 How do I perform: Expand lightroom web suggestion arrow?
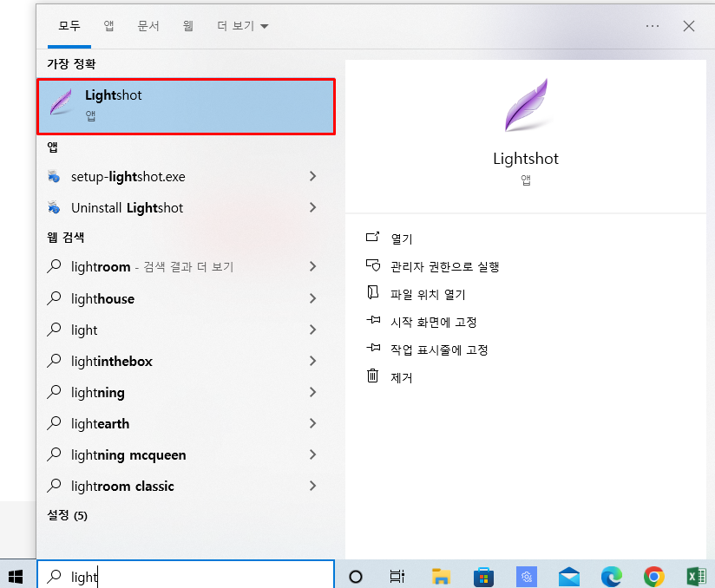(312, 266)
